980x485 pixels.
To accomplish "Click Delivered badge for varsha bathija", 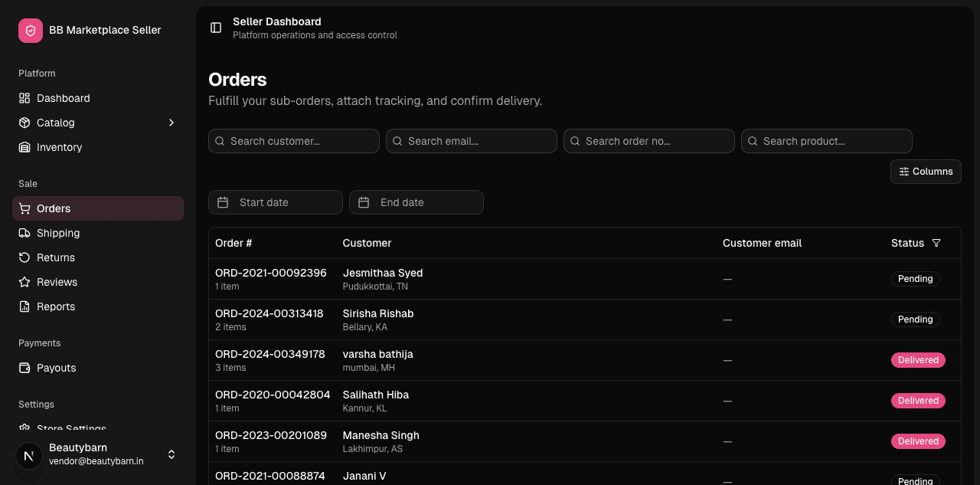I will [x=918, y=360].
